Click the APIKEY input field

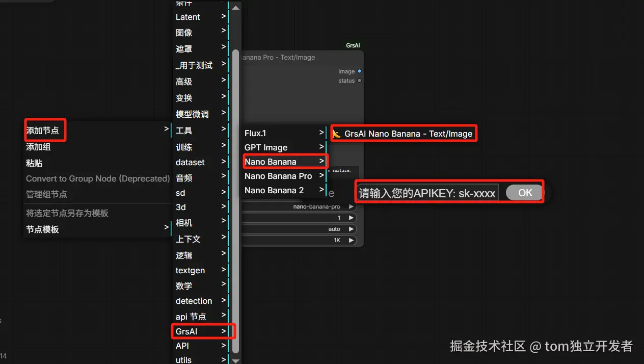click(x=427, y=193)
